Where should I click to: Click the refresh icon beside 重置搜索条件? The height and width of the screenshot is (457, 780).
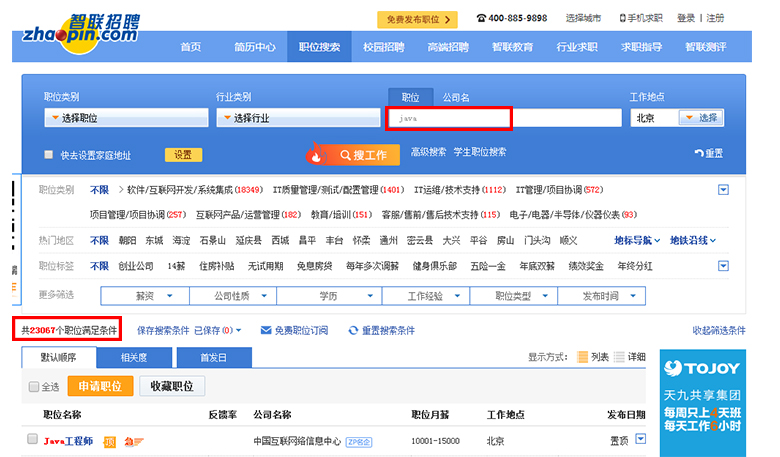[353, 330]
